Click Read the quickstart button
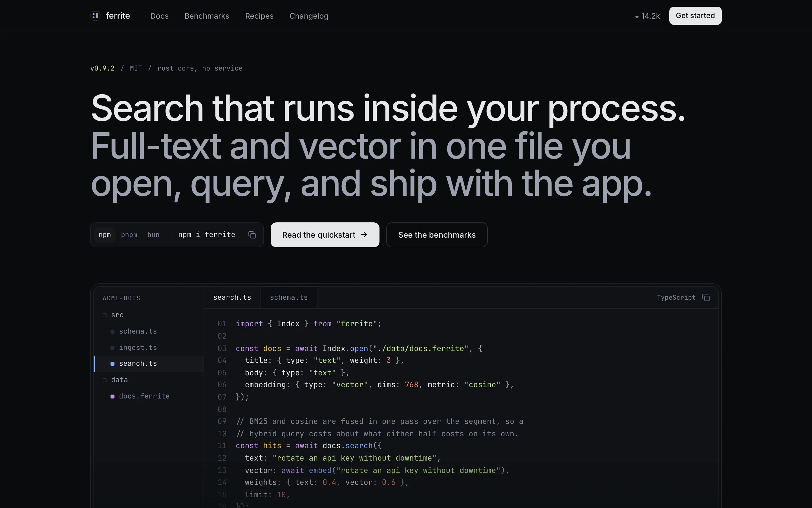The width and height of the screenshot is (812, 508). (x=325, y=235)
